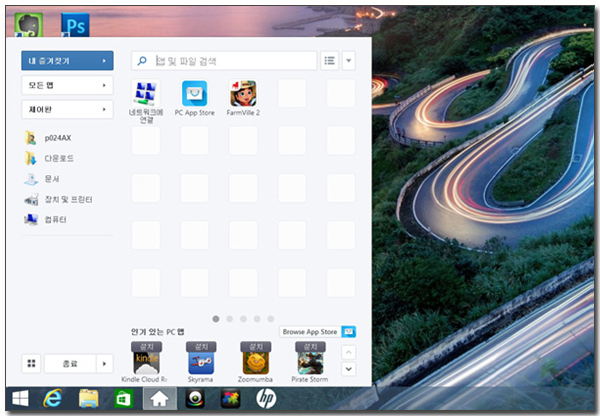The width and height of the screenshot is (600, 416).
Task: Open 장치 및 프린터
Action: [x=58, y=199]
